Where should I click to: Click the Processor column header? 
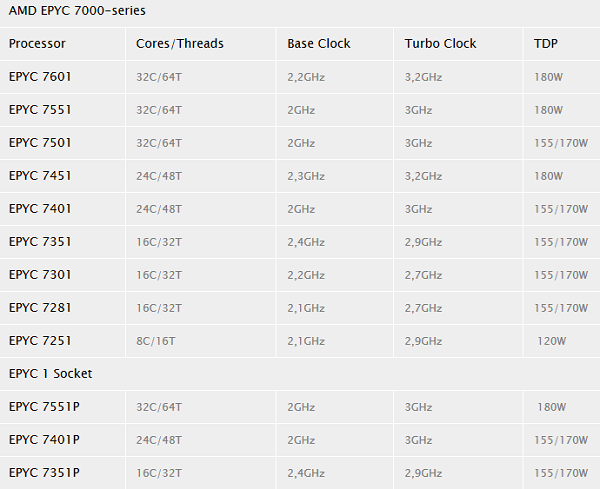37,44
